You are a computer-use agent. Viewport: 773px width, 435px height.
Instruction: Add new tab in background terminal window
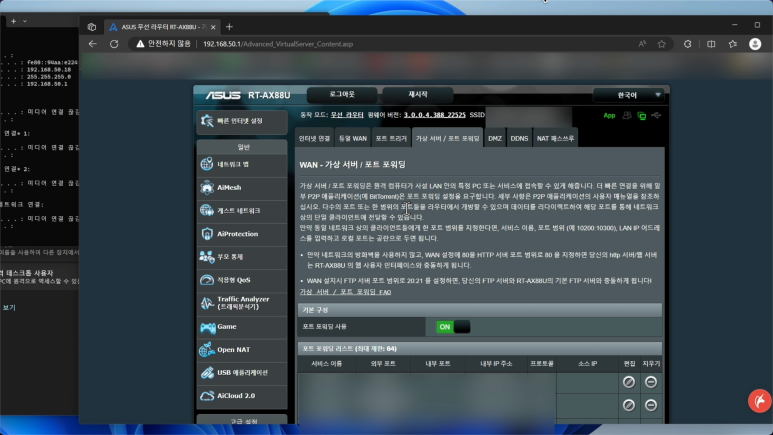click(13, 21)
